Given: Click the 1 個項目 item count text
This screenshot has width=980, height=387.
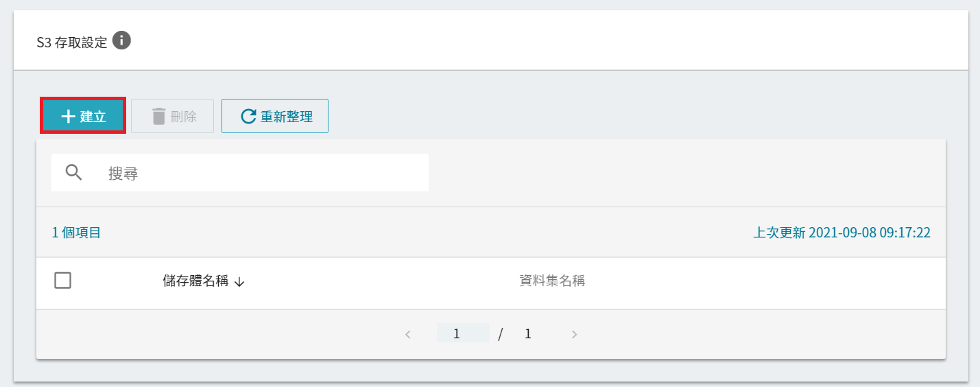Looking at the screenshot, I should click(x=77, y=233).
